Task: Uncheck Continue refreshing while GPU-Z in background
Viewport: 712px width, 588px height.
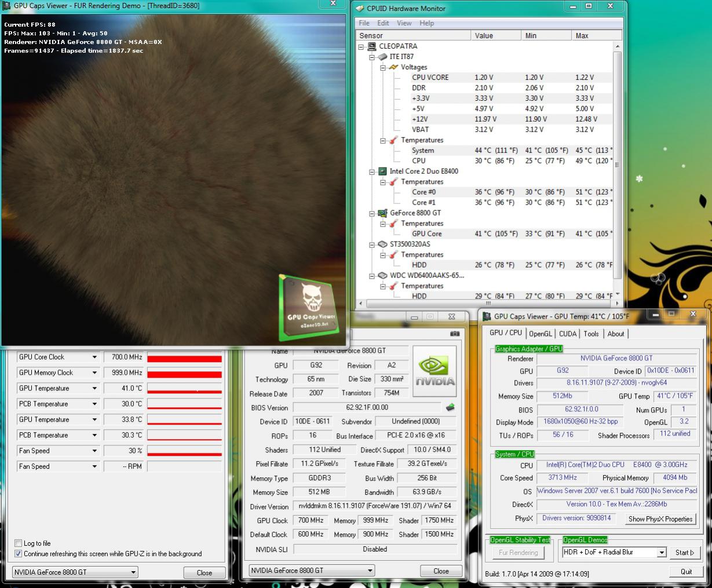Action: [18, 554]
